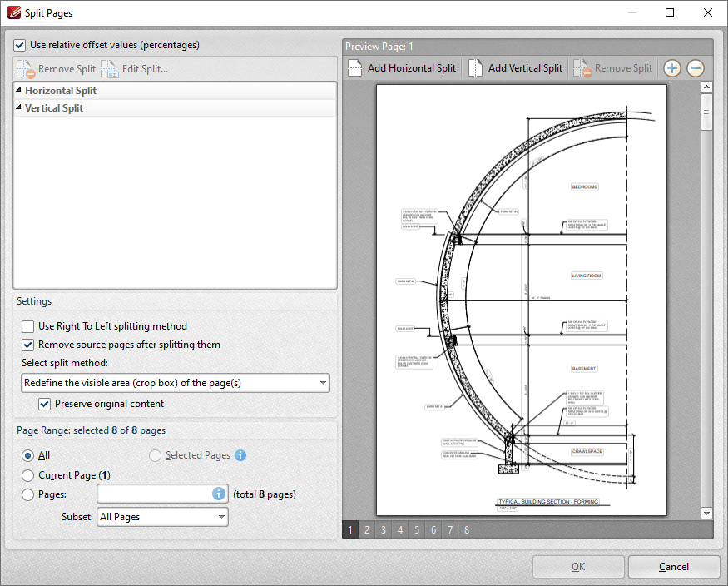Select page 8 in the page strip
Screen dimensions: 728x586
[x=466, y=529]
